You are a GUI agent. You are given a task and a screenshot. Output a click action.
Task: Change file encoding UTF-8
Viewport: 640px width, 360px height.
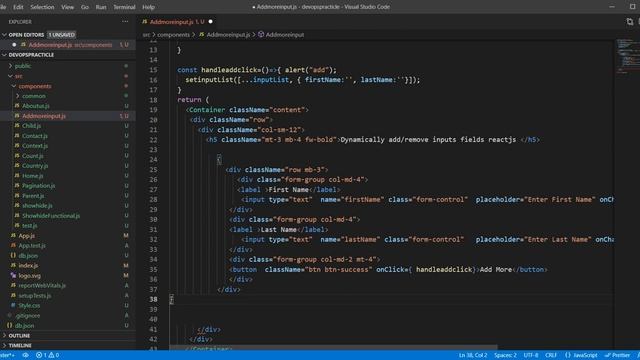531,355
